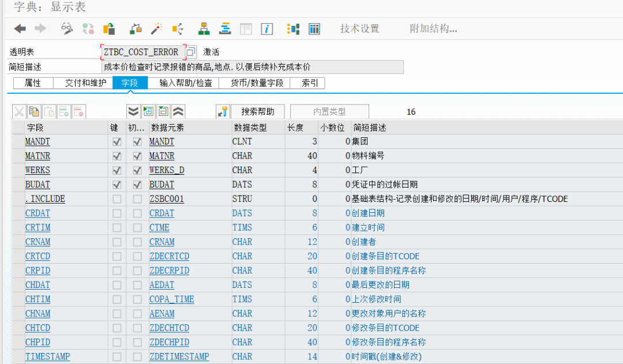623x364 pixels.
Task: Click the table contents grid icon
Action: (314, 29)
